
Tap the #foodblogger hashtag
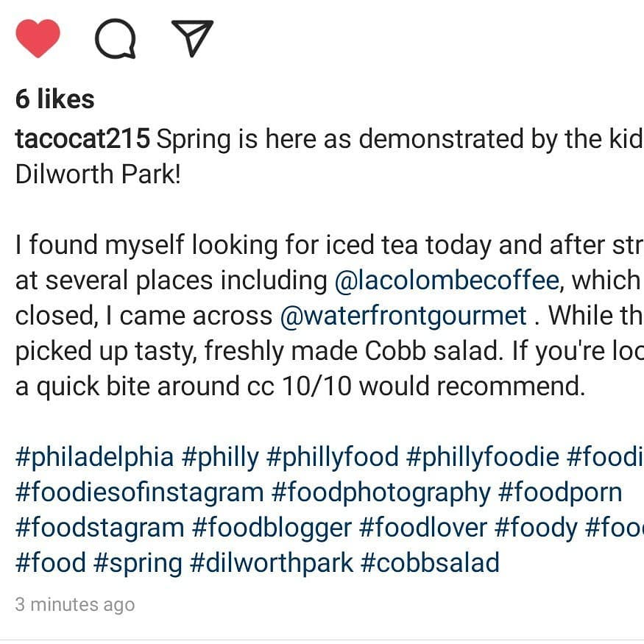point(272,528)
